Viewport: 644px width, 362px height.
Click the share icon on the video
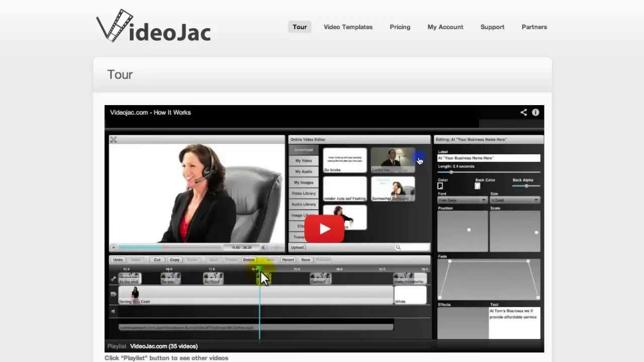[x=524, y=113]
